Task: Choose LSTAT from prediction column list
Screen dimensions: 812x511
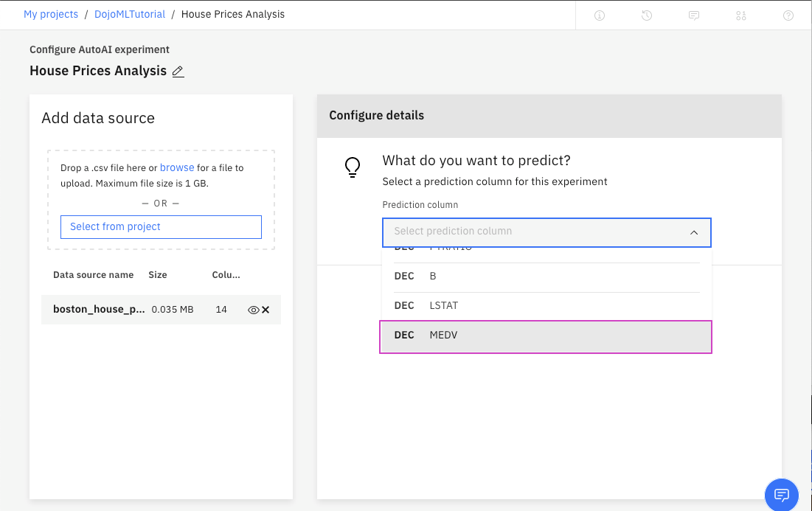Action: pyautogui.click(x=546, y=306)
